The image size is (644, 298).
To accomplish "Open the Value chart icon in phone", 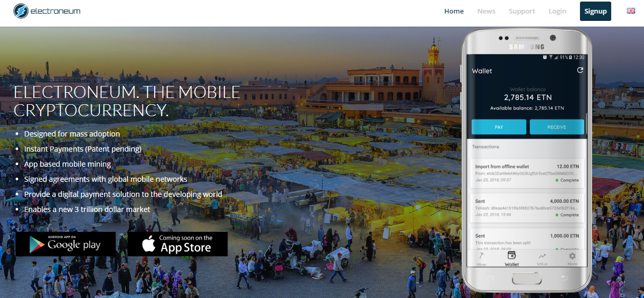I will coord(542,256).
